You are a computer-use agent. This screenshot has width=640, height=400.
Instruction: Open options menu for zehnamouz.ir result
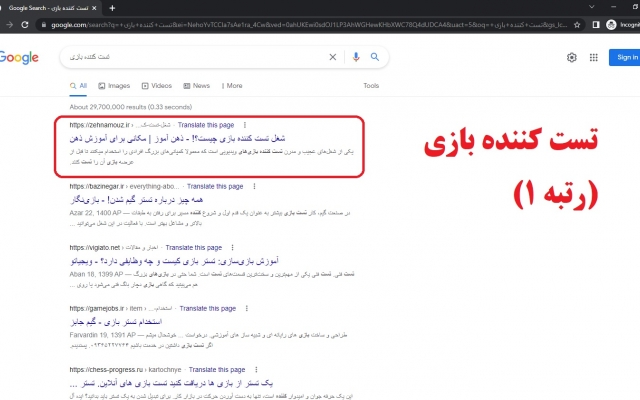[x=244, y=125]
